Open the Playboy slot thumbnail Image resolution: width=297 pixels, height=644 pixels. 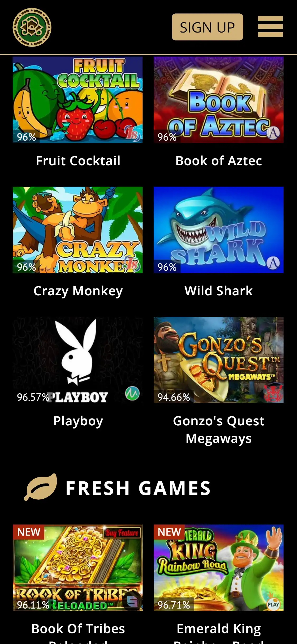click(78, 360)
